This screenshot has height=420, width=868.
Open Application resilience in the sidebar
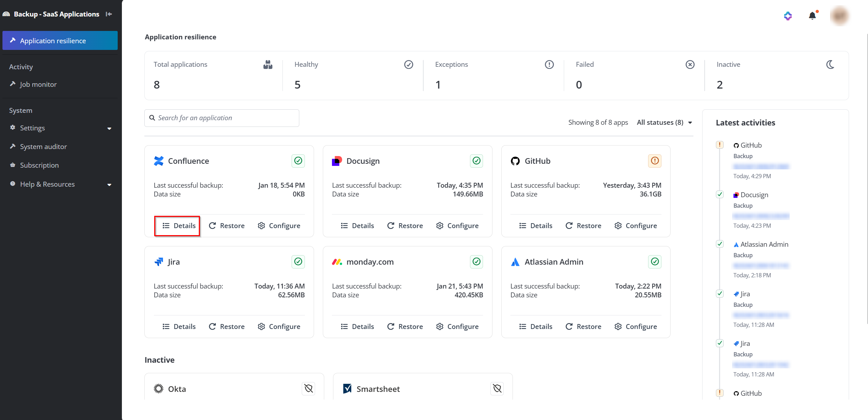(60, 40)
